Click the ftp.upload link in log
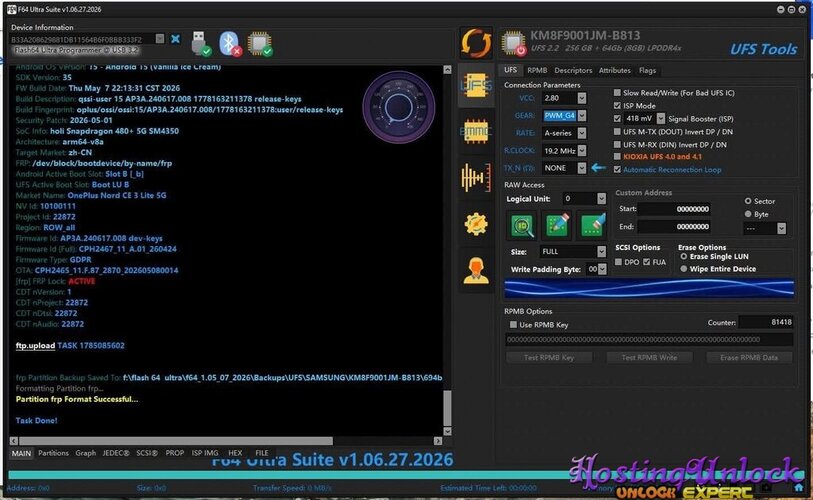Viewport: 813px width, 500px height. pyautogui.click(x=35, y=346)
